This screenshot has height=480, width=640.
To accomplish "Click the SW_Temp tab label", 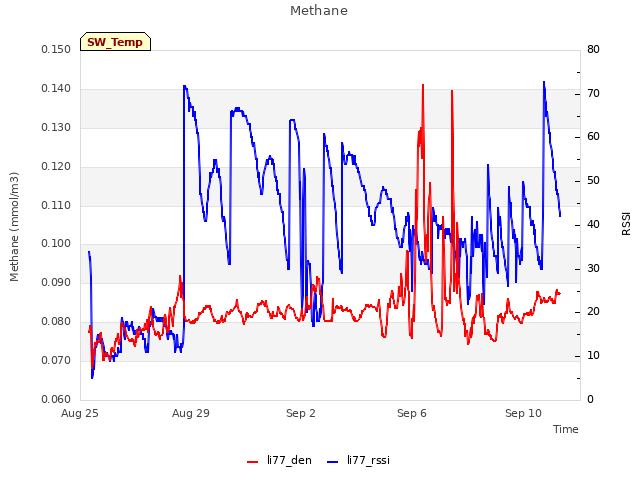I will click(115, 42).
